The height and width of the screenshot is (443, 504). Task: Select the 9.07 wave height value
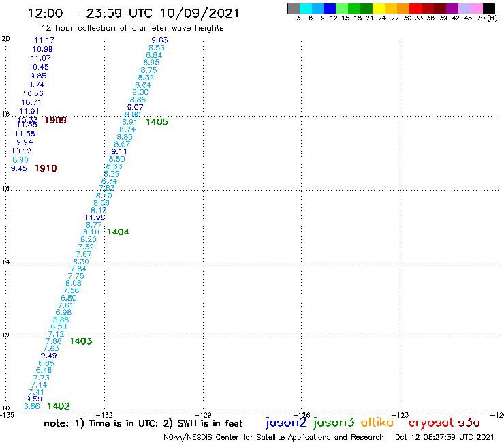136,107
